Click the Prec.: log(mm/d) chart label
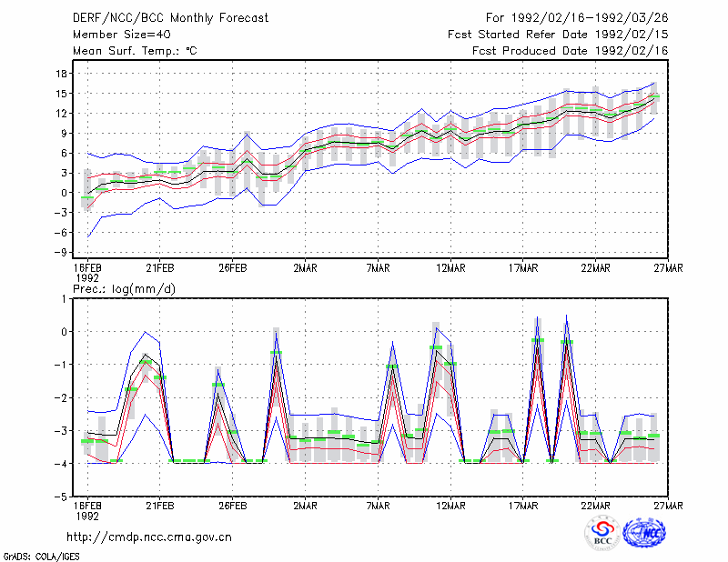The height and width of the screenshot is (562, 728). (x=124, y=289)
